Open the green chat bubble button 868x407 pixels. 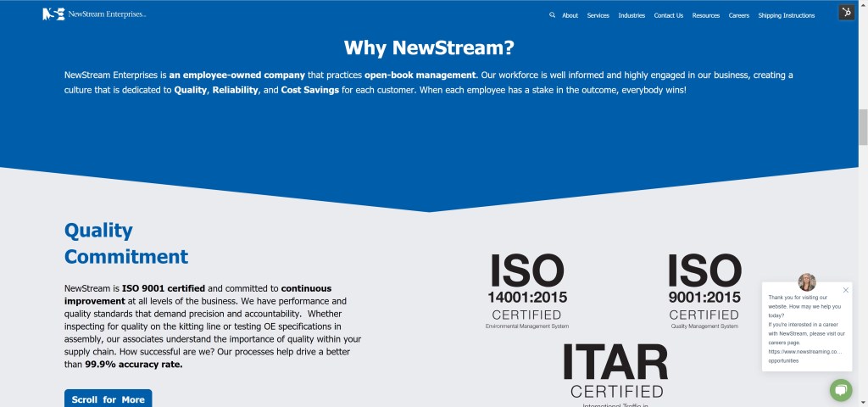[x=840, y=390]
